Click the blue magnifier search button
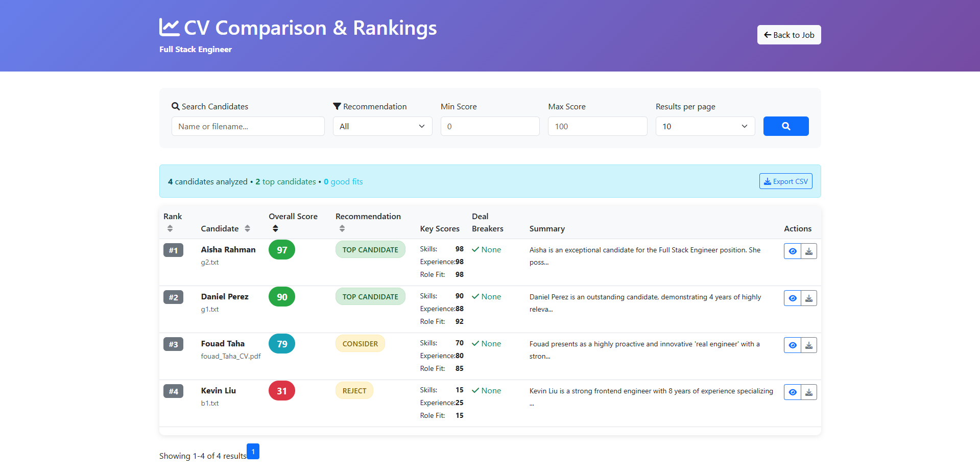The width and height of the screenshot is (980, 471). [785, 126]
